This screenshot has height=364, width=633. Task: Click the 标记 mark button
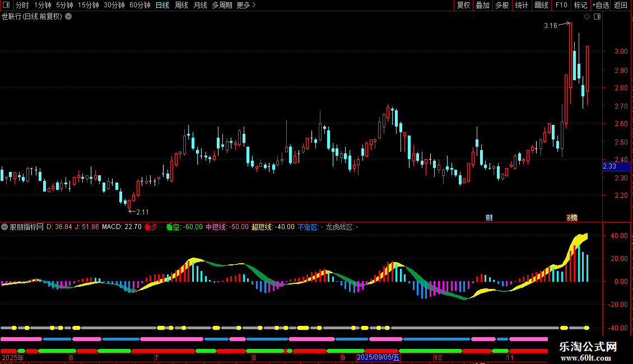click(x=580, y=5)
